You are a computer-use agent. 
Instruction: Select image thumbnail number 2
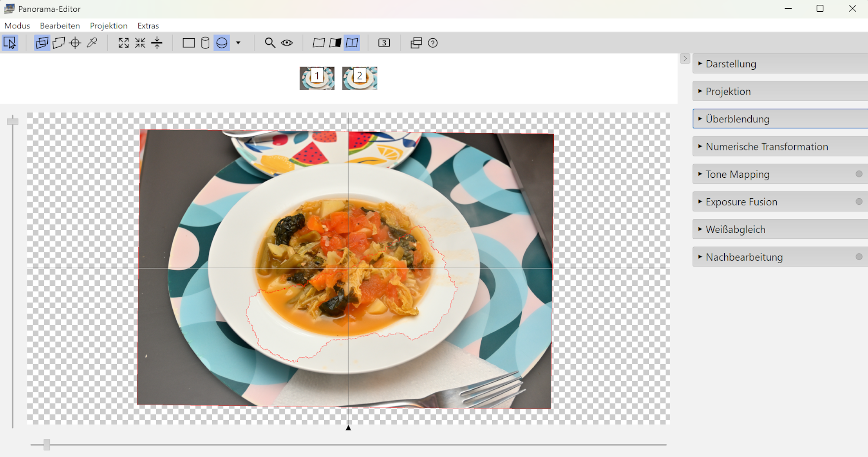[359, 78]
